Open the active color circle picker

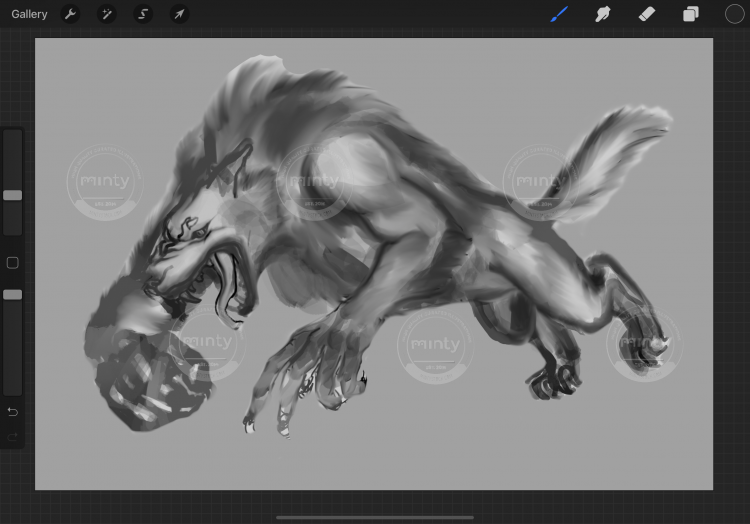(x=734, y=14)
